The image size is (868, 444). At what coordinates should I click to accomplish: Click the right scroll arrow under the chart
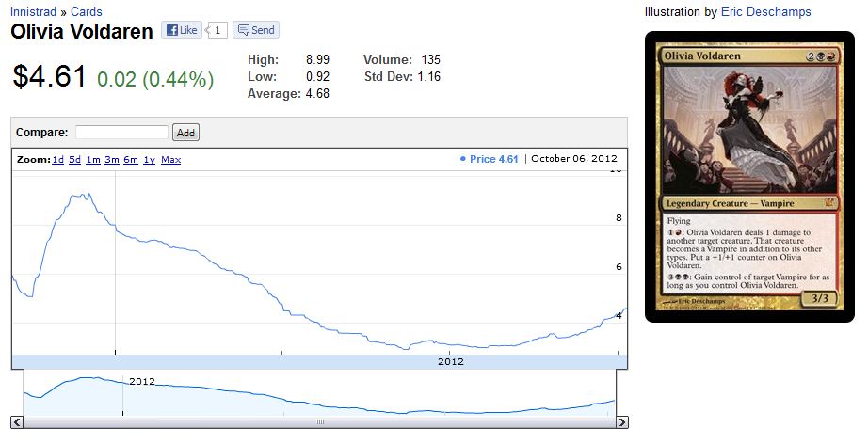coord(621,422)
